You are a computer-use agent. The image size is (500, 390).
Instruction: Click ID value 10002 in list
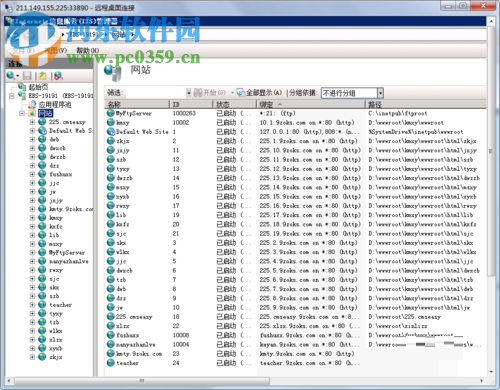[x=181, y=122]
